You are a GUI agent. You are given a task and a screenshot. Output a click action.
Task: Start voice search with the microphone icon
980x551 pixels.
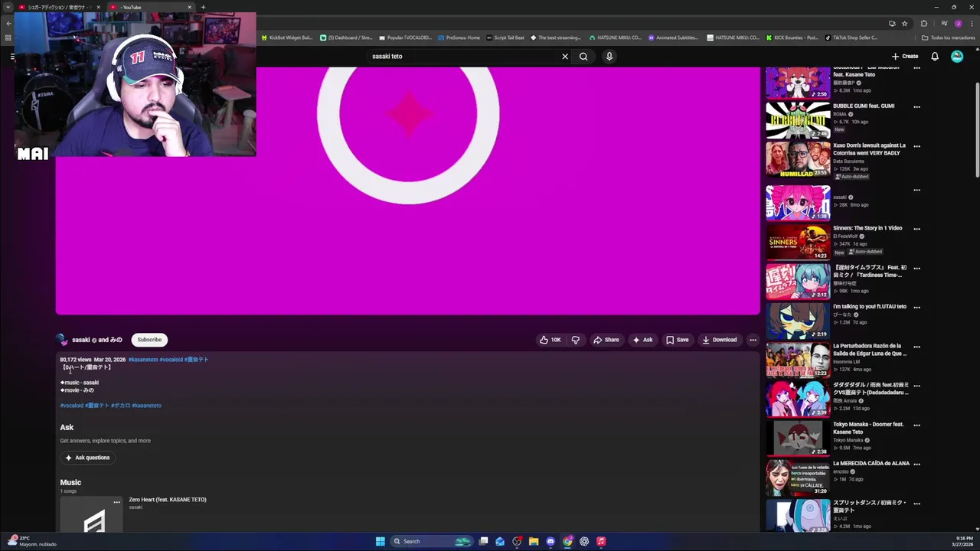(609, 56)
